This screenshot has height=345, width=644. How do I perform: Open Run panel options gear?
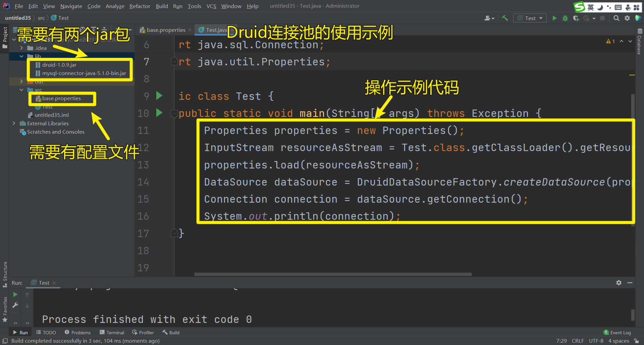pyautogui.click(x=619, y=283)
